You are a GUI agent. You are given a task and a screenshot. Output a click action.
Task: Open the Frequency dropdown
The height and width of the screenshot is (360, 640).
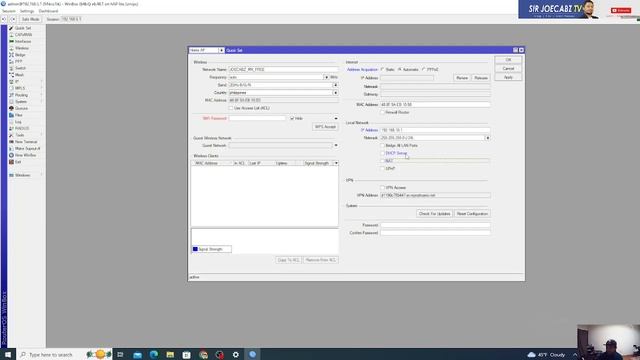point(326,77)
